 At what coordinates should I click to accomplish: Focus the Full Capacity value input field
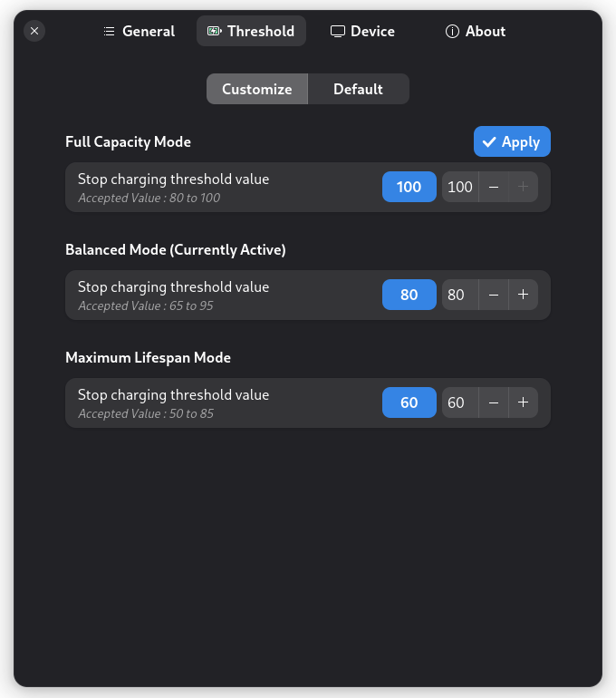point(460,187)
